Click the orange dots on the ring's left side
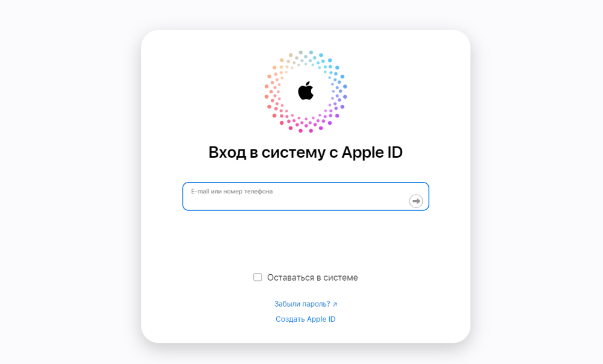The height and width of the screenshot is (364, 603). [x=274, y=87]
